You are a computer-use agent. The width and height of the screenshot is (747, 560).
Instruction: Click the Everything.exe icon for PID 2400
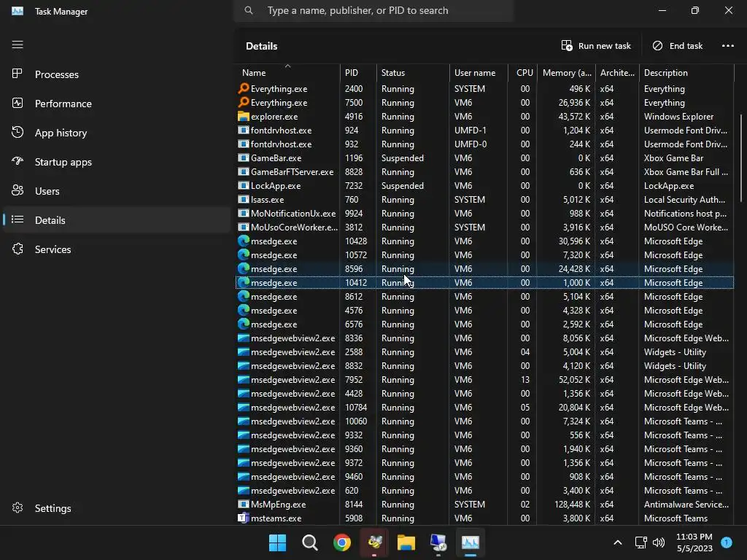click(244, 88)
